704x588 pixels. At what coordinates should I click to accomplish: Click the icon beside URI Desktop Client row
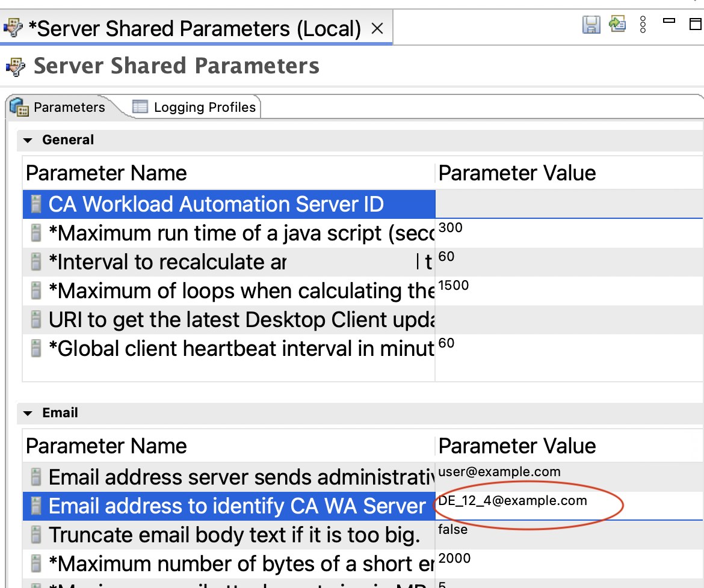(x=36, y=320)
